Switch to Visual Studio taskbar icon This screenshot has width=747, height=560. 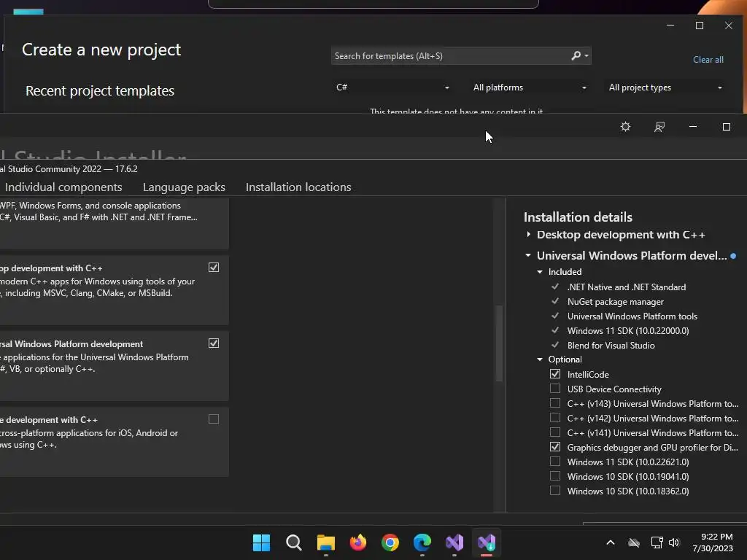click(x=454, y=542)
